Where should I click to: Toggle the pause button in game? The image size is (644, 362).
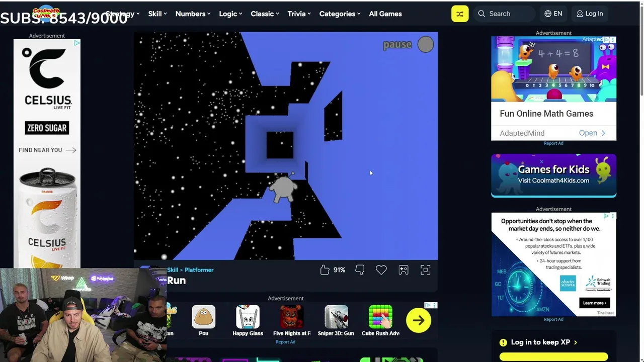[426, 45]
